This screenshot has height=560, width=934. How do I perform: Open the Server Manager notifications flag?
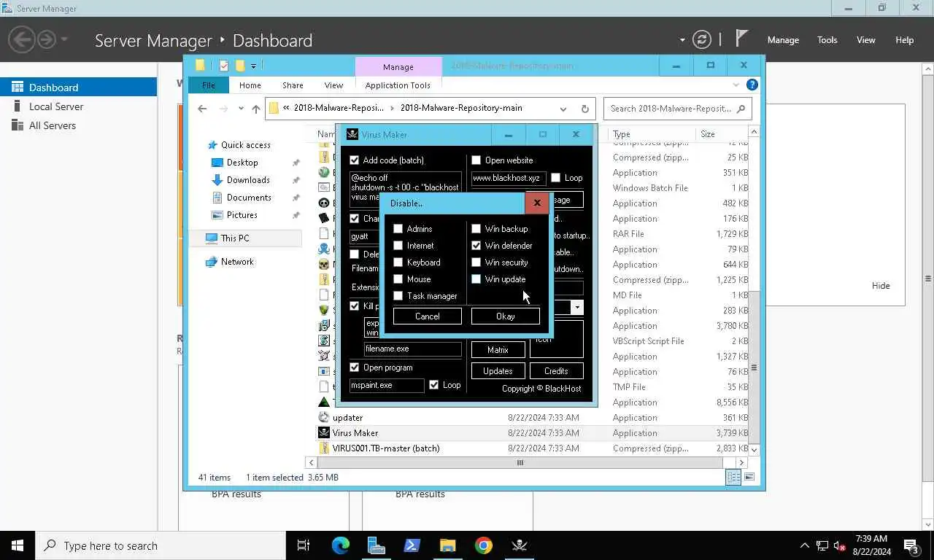click(x=741, y=39)
